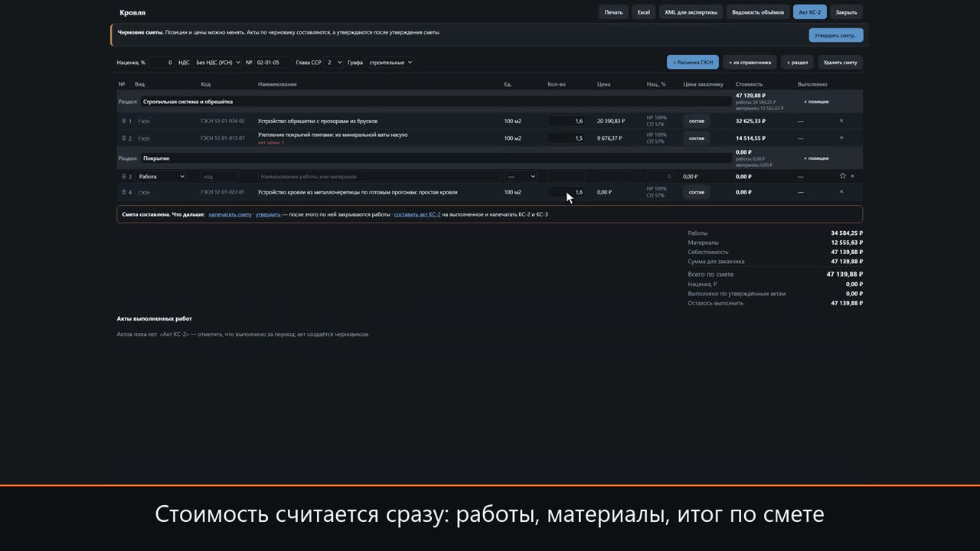
Task: Click the Печать button
Action: point(613,12)
